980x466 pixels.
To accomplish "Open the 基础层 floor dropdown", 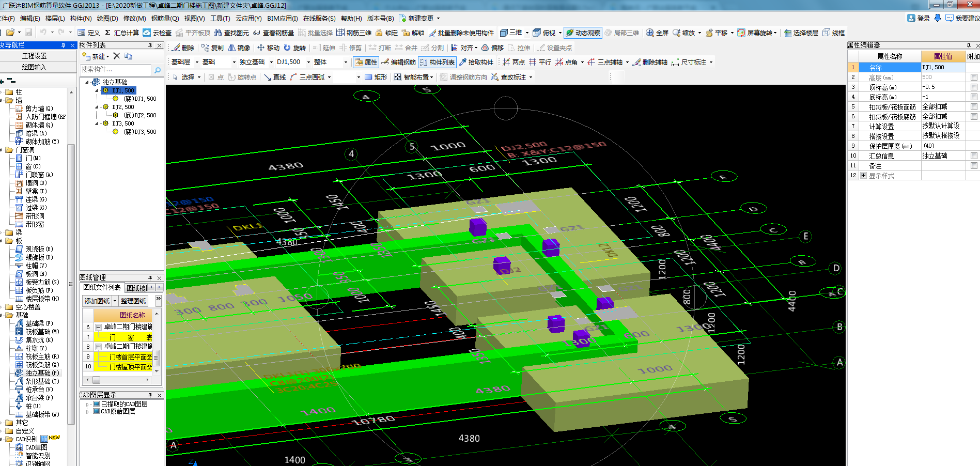I will click(x=197, y=62).
